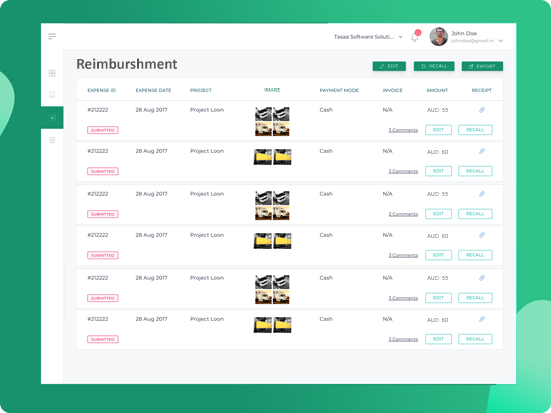Expand the user menu chevron beside John Doe

click(501, 41)
